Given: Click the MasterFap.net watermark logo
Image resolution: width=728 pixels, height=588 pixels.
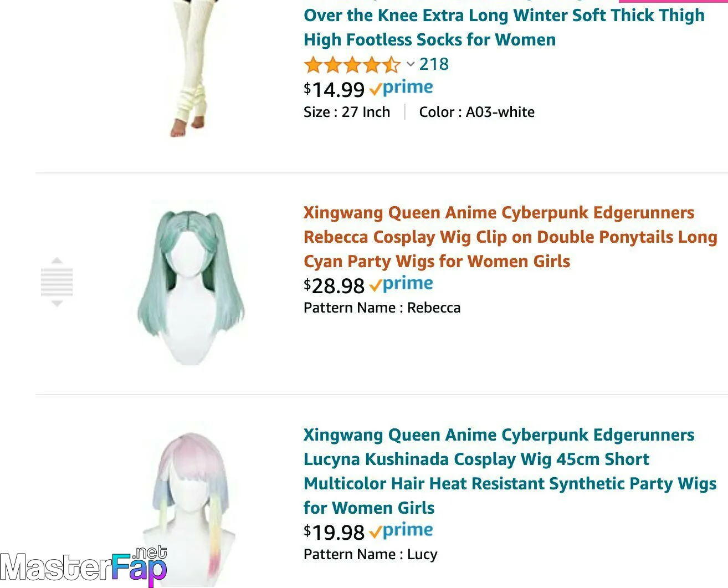Looking at the screenshot, I should pyautogui.click(x=84, y=566).
